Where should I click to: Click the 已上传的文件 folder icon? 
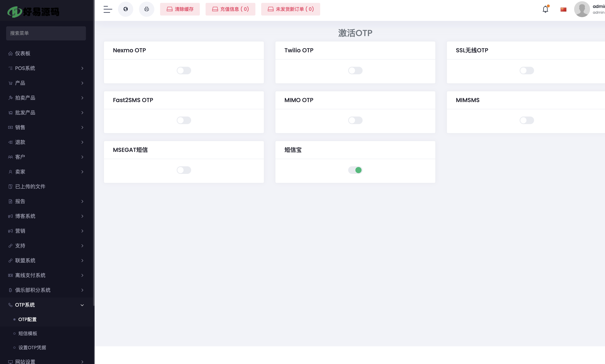(x=10, y=187)
